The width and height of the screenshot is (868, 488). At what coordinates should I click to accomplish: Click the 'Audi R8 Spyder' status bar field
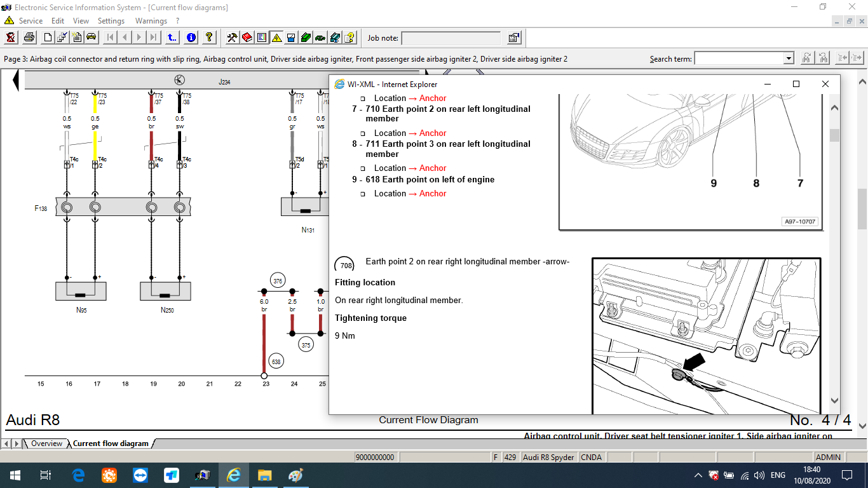(548, 457)
